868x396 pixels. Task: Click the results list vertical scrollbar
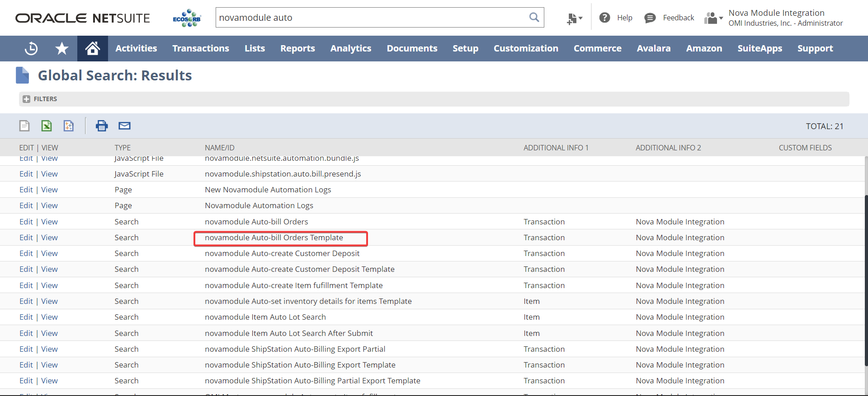point(866,280)
